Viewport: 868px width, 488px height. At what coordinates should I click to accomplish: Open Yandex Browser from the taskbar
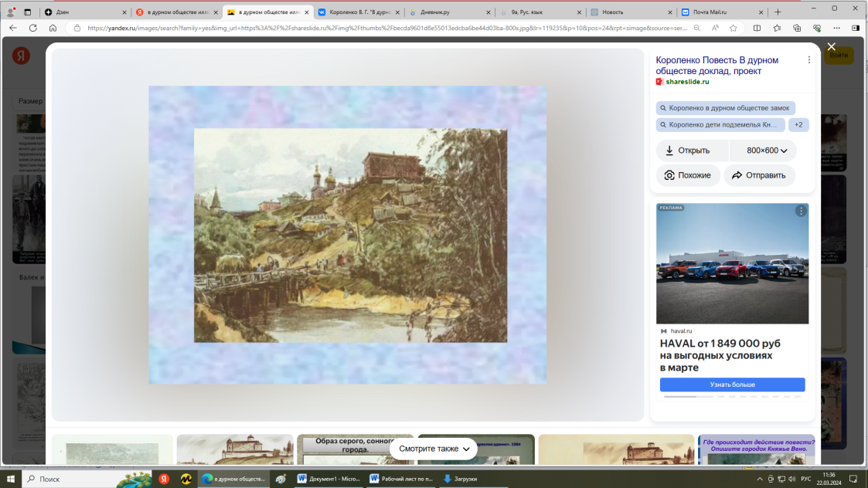click(164, 480)
